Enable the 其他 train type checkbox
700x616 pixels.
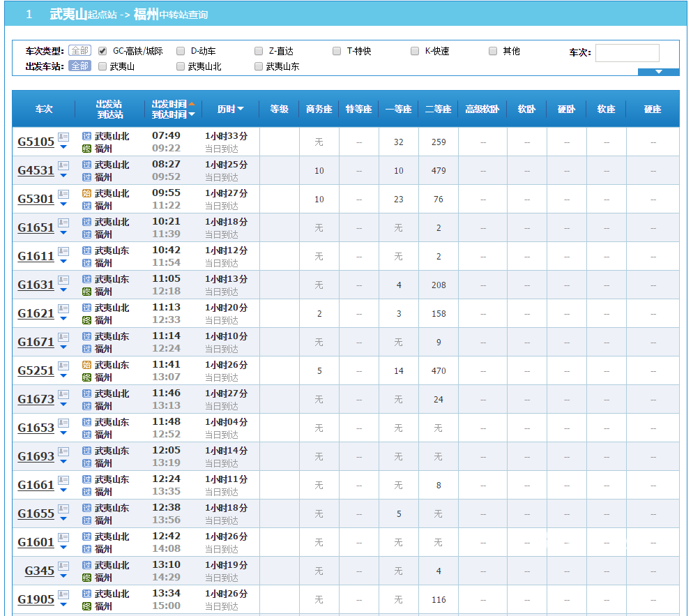494,51
